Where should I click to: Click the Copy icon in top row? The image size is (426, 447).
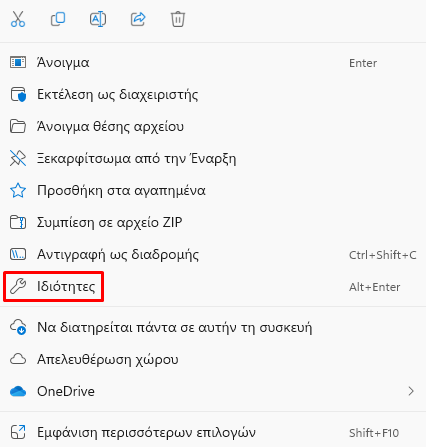58,19
